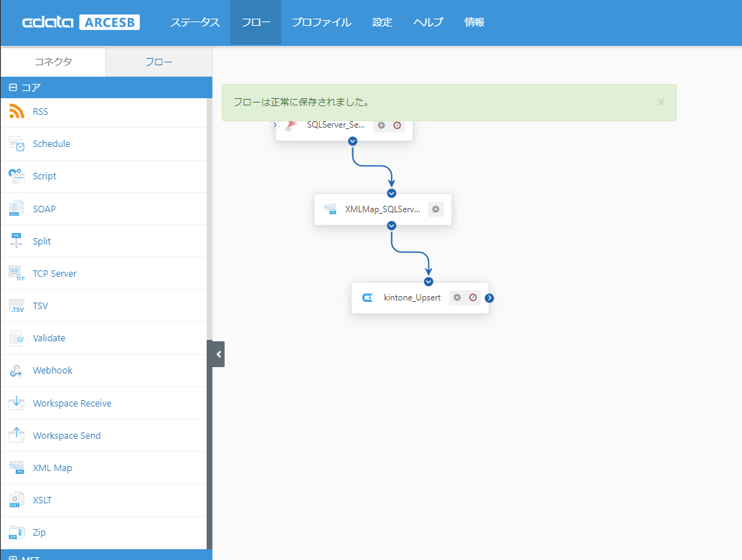Select the Workspace Receive connector label
Viewport: 742px width, 560px height.
72,404
